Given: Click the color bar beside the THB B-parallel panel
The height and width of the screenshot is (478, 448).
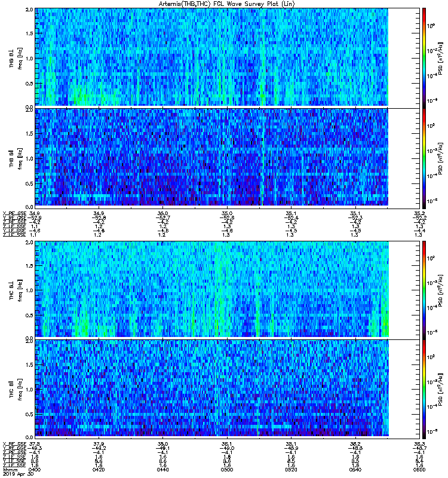Looking at the screenshot, I should [424, 158].
